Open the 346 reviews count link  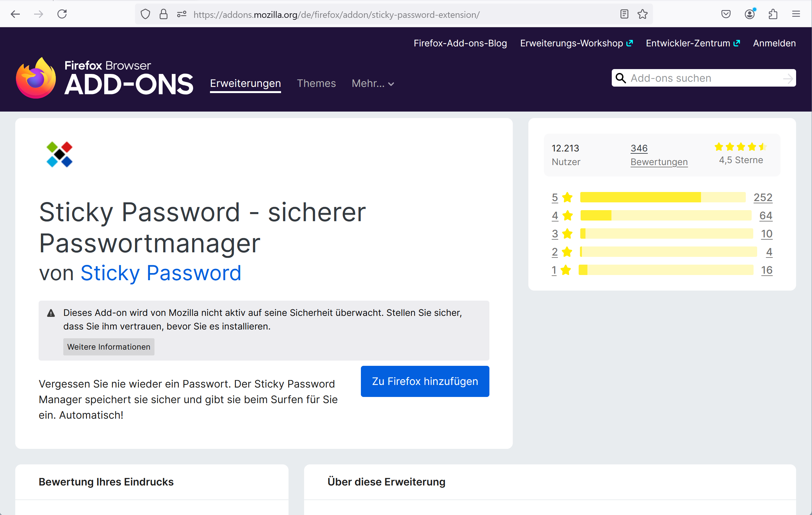click(639, 148)
